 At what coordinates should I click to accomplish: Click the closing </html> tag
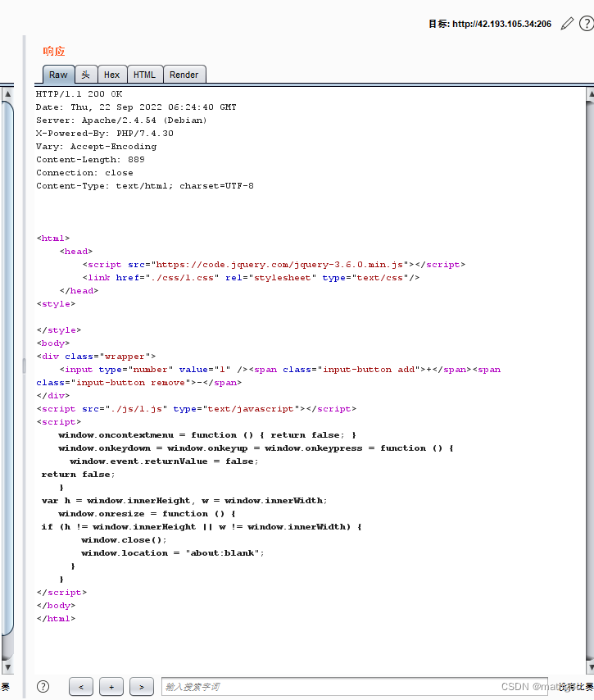56,619
